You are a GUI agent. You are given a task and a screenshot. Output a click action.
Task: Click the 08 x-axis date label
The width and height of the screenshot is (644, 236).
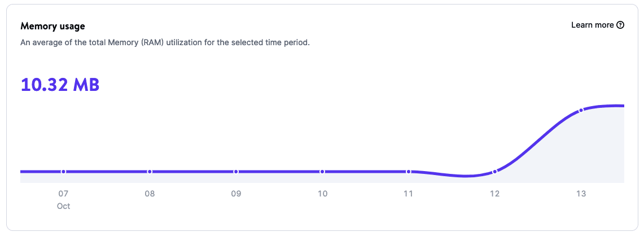150,194
